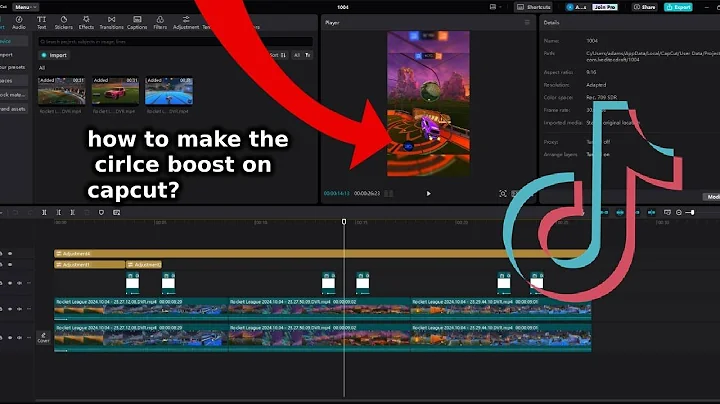This screenshot has width=720, height=404.
Task: Toggle auto snapping icon
Action: (x=620, y=213)
